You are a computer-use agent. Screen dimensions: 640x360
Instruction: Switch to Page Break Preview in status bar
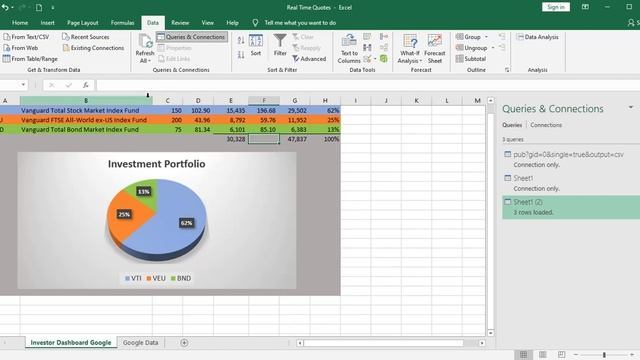pyautogui.click(x=562, y=354)
